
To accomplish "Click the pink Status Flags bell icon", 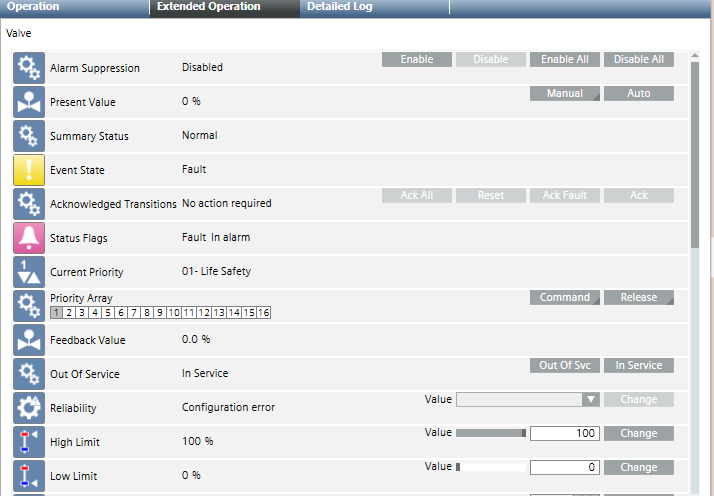I will (29, 238).
